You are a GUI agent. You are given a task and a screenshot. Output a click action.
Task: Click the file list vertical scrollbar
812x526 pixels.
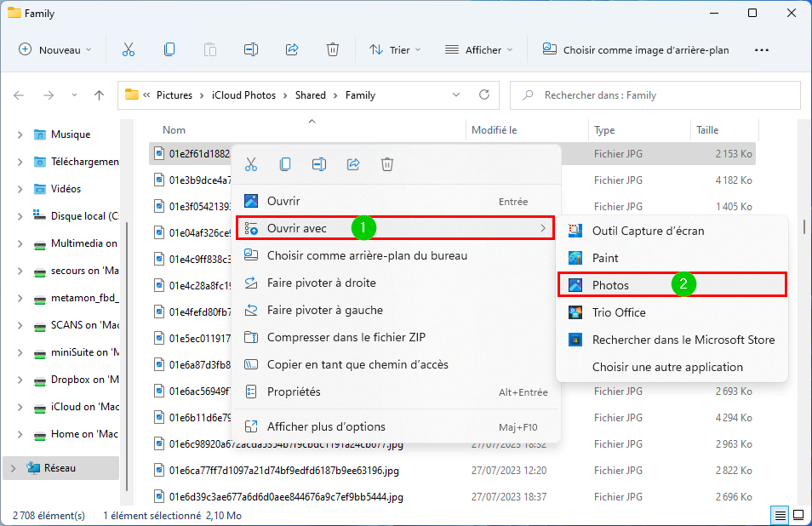coord(803,226)
